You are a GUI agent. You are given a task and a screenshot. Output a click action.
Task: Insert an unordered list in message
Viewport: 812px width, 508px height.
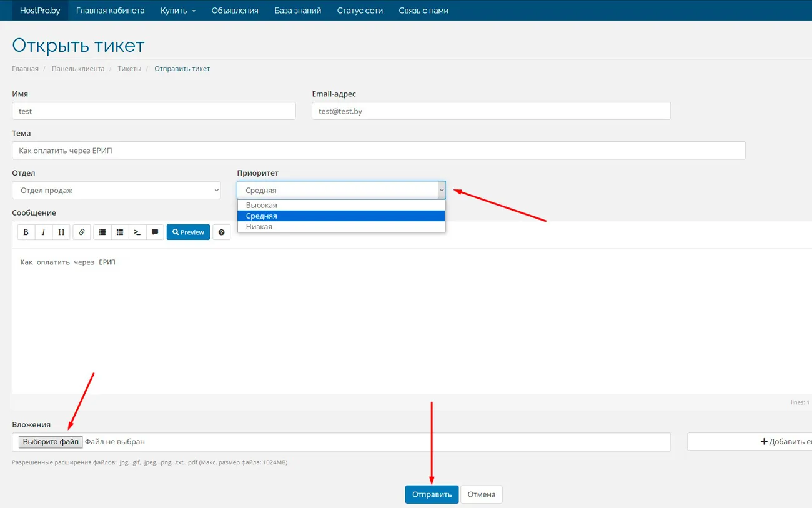coord(102,232)
